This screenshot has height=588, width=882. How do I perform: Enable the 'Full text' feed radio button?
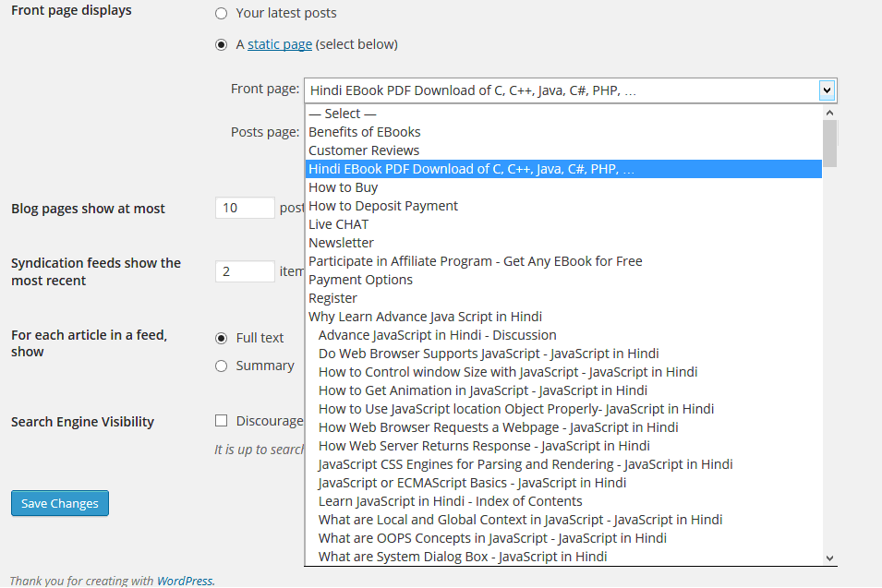pos(221,338)
